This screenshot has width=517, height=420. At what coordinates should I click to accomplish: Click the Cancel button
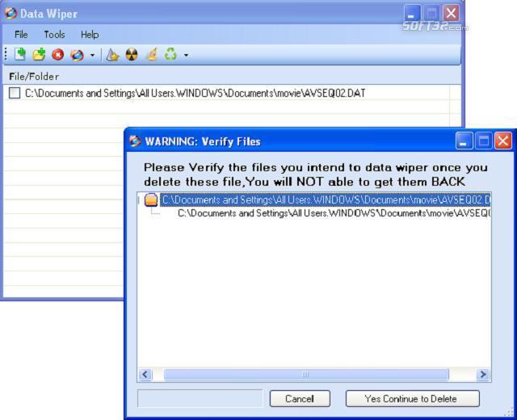coord(300,399)
